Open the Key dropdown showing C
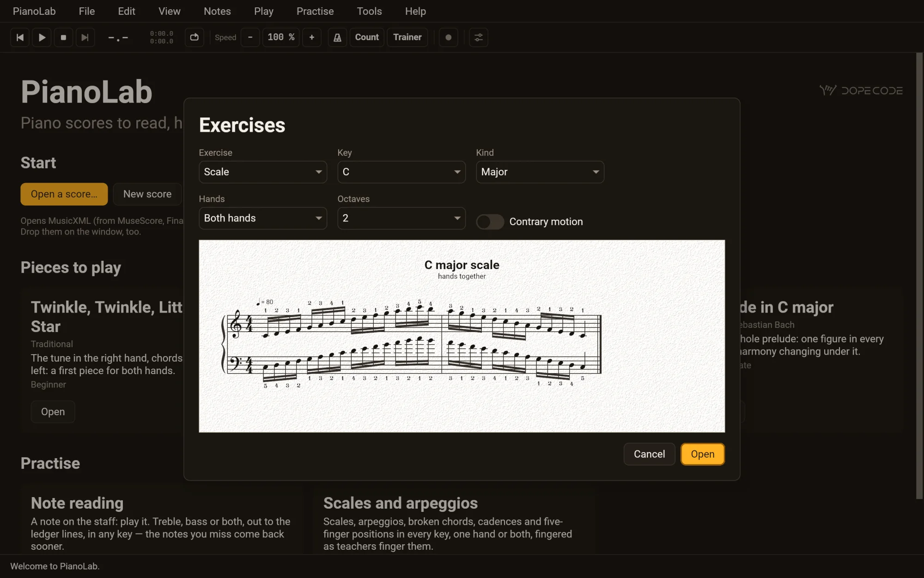The height and width of the screenshot is (578, 924). [x=401, y=172]
